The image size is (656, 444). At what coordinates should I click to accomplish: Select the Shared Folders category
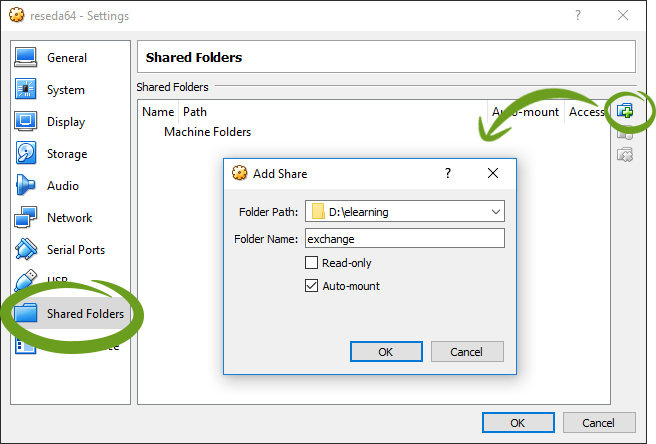coord(84,314)
